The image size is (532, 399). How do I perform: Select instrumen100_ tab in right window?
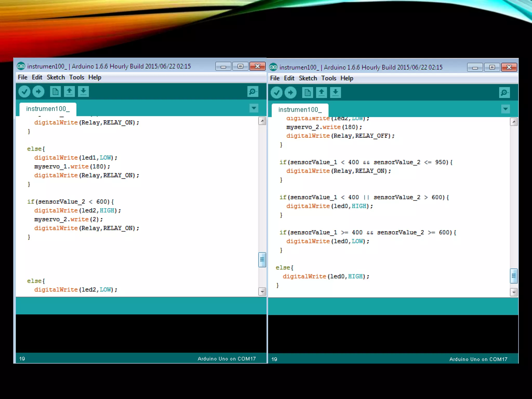(x=300, y=110)
